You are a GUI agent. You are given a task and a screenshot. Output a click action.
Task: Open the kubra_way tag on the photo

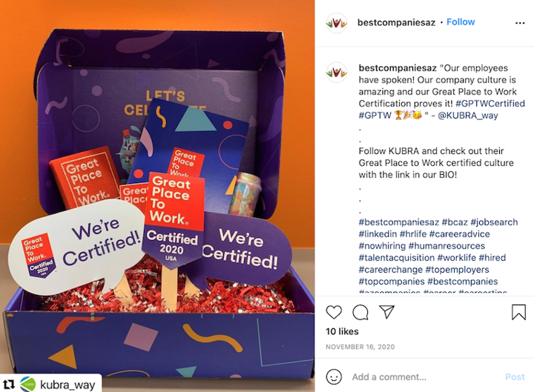pyautogui.click(x=67, y=385)
